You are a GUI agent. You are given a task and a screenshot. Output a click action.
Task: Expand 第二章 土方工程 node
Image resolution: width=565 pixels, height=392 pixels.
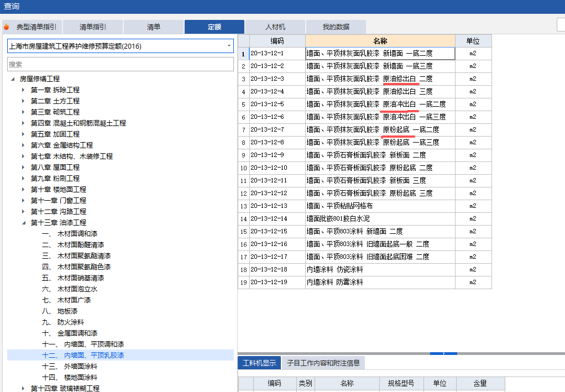pos(23,101)
